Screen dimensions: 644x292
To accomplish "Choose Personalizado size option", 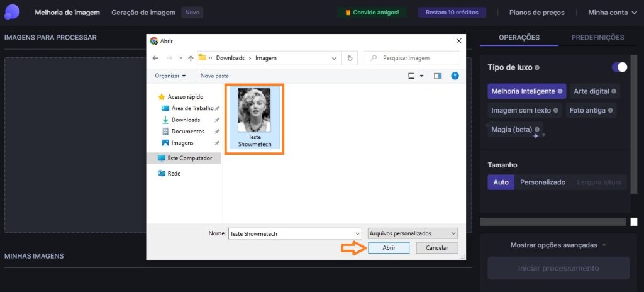I will point(543,182).
